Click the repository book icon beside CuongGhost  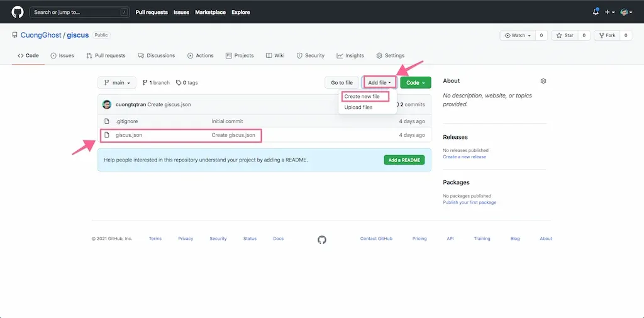tap(15, 35)
